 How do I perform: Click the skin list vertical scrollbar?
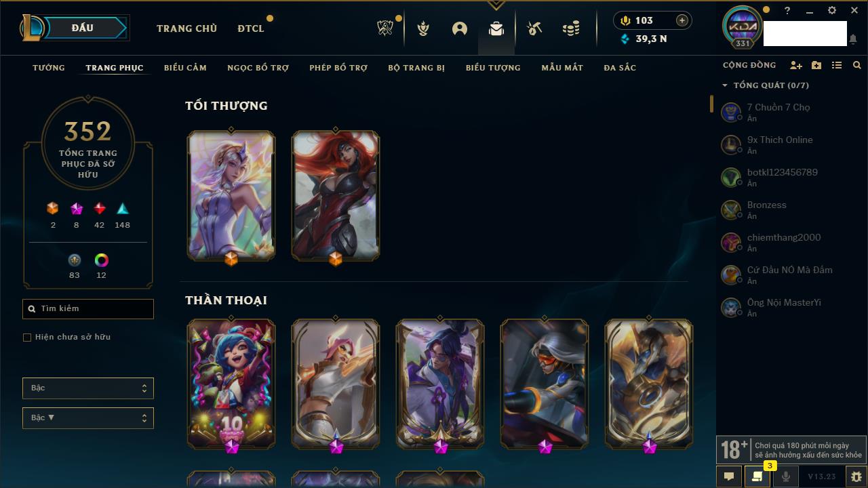tap(711, 103)
